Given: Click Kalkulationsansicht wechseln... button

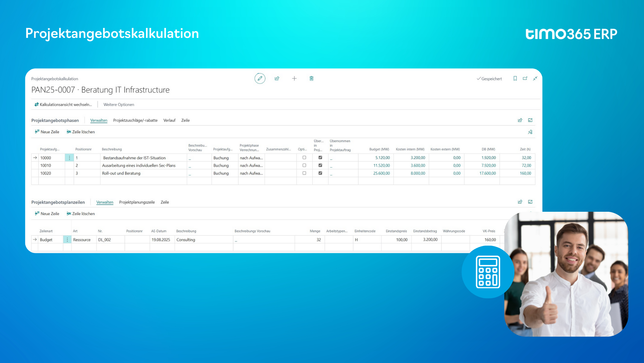Looking at the screenshot, I should [63, 104].
